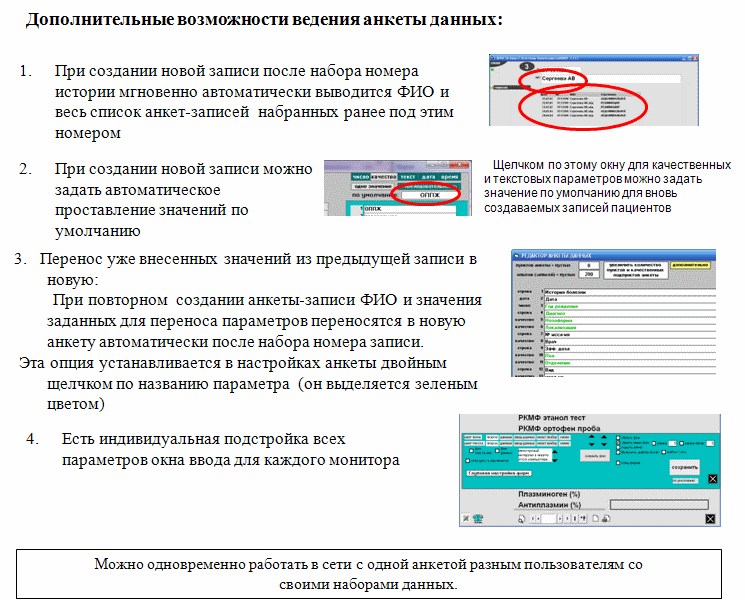Click the printer icon in the bottom toolbar
The image size is (745, 600).
(606, 519)
